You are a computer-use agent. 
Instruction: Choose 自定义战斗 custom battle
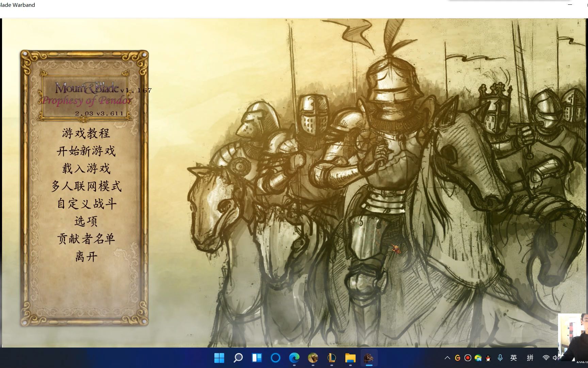coord(86,204)
